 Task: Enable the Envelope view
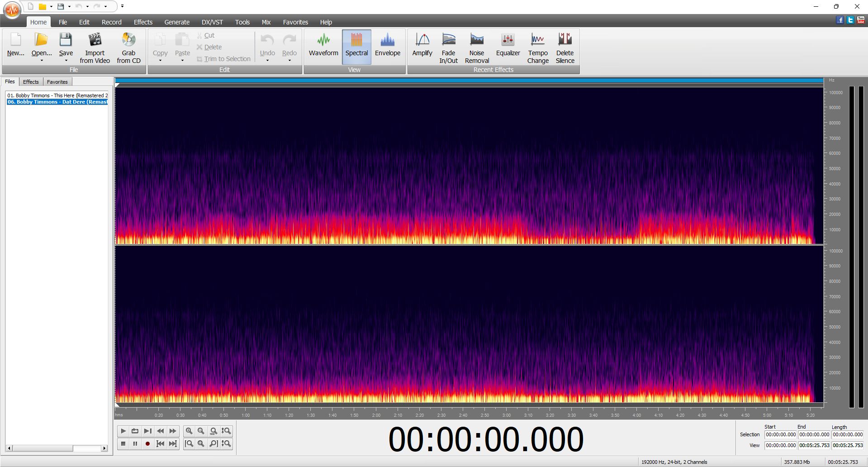(388, 45)
